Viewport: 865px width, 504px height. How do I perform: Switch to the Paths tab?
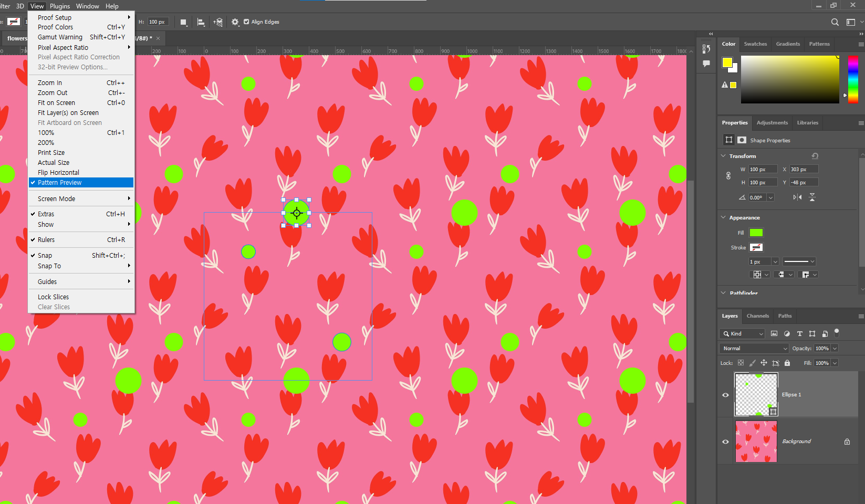point(785,316)
